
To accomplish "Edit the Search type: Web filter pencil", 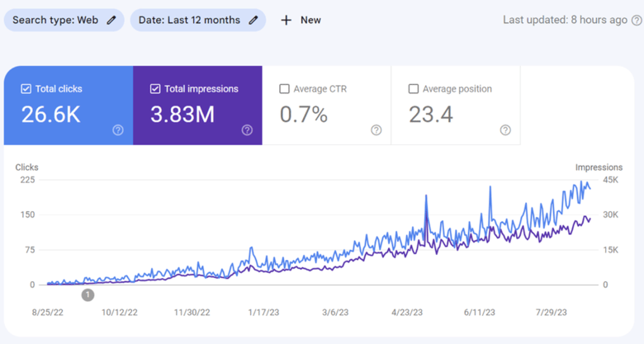I will [111, 20].
